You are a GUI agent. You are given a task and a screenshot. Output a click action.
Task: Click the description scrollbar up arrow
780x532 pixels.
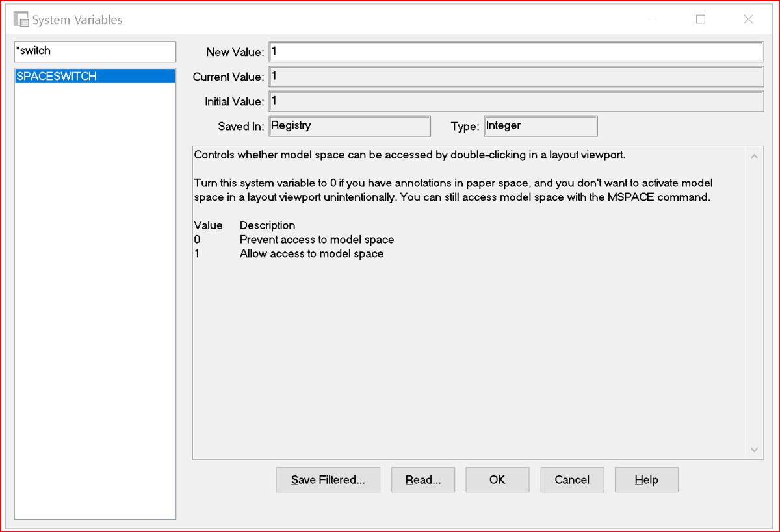[x=754, y=157]
